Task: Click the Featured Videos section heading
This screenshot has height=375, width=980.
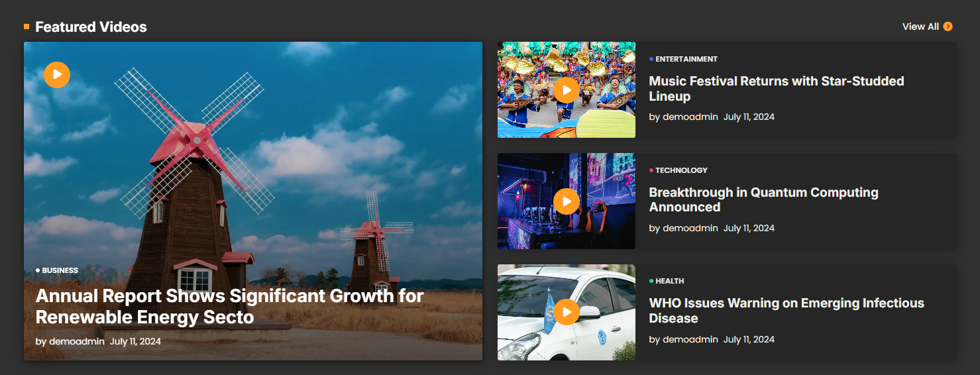Action: (91, 27)
